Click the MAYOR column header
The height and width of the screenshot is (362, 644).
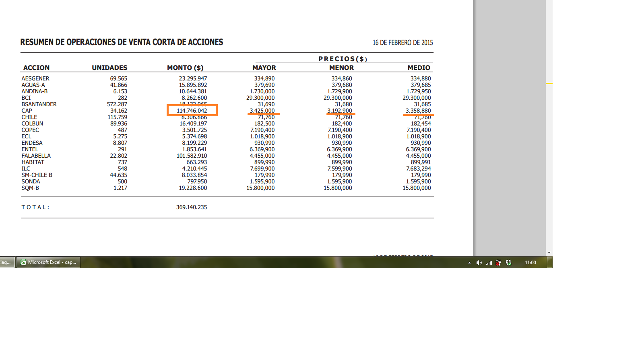pos(264,68)
